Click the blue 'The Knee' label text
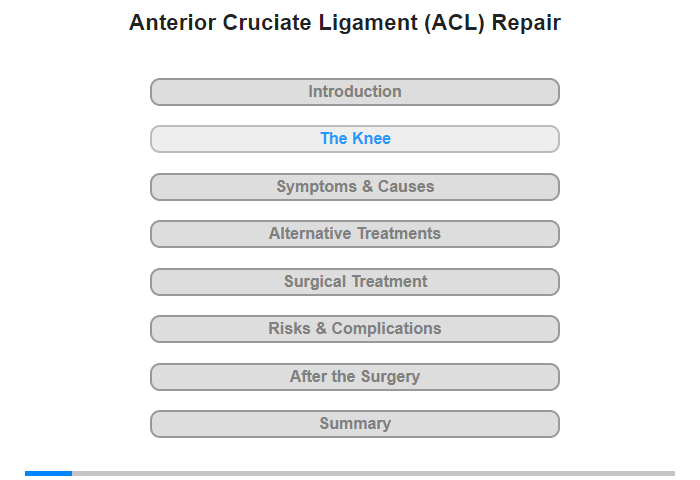700x480 pixels. pyautogui.click(x=355, y=138)
